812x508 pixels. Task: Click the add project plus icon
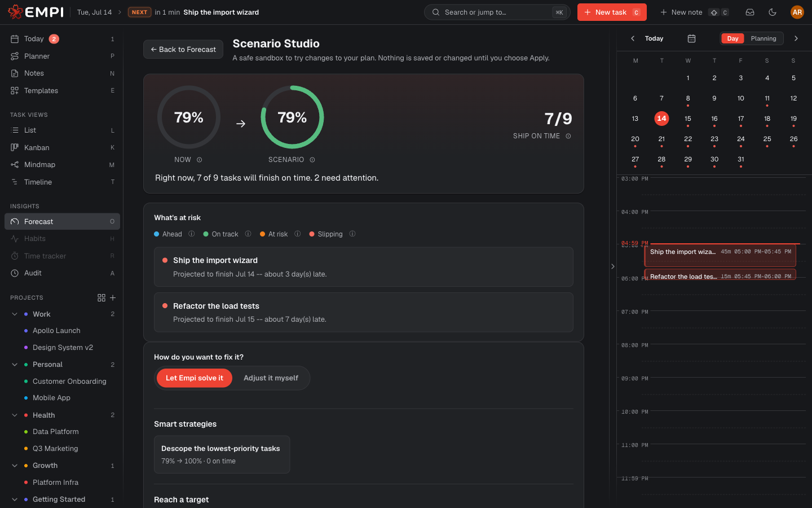(113, 297)
